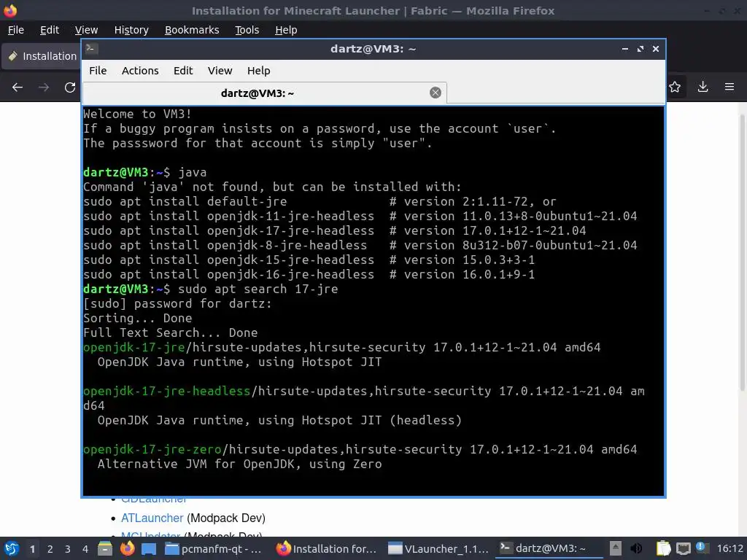Open the terminal Help menu

pyautogui.click(x=259, y=71)
